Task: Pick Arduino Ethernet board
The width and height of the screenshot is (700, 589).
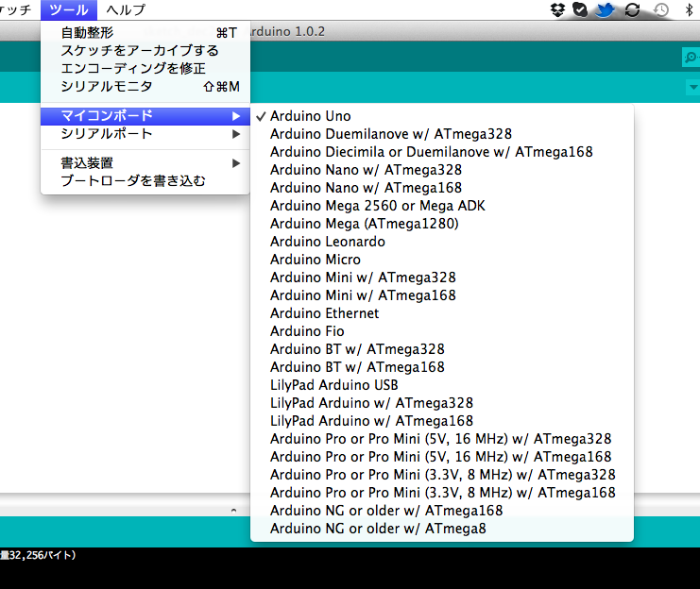Action: (442, 313)
